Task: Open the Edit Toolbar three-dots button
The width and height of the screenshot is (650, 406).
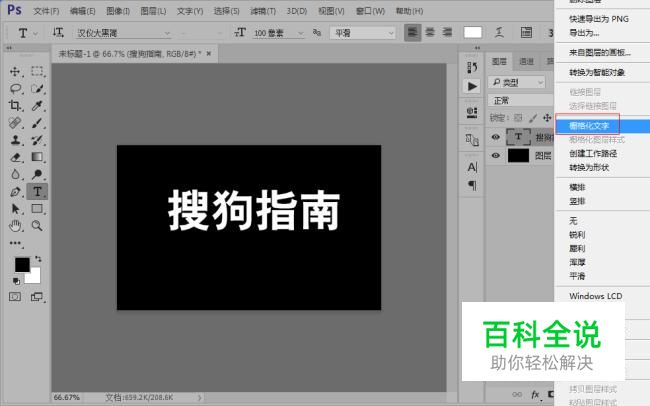Action: click(x=15, y=243)
